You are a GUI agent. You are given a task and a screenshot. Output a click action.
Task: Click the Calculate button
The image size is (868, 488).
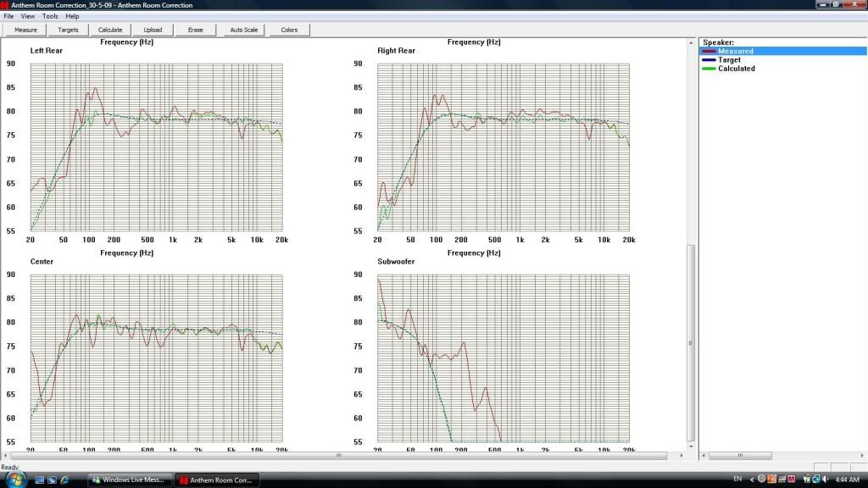110,30
